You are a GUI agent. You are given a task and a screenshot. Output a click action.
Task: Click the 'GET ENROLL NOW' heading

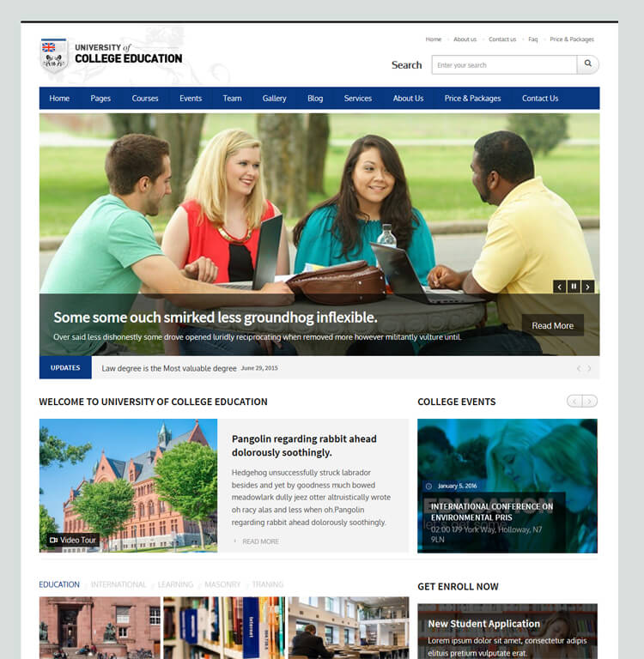click(x=458, y=586)
